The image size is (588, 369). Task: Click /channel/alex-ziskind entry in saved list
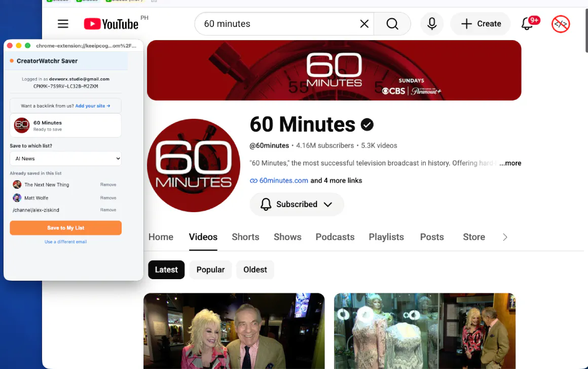[x=36, y=210]
